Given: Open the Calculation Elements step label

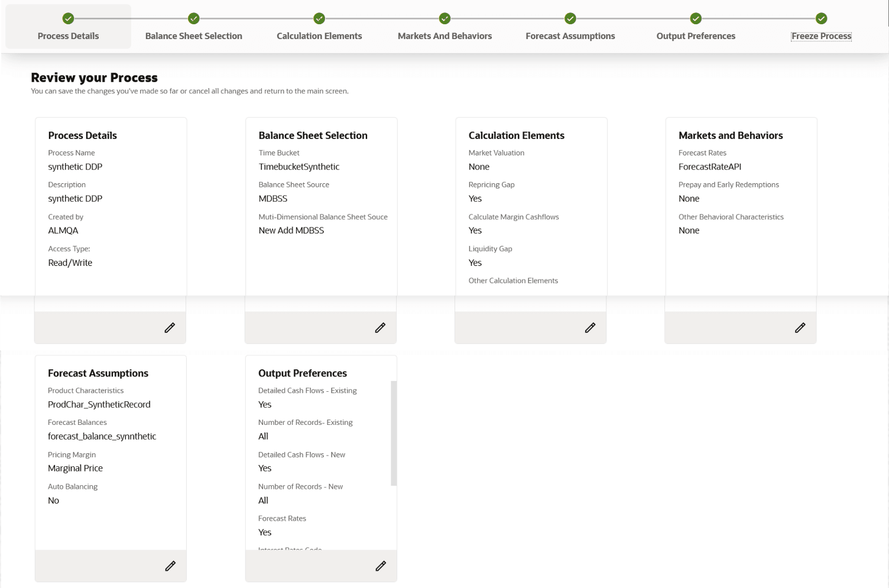Looking at the screenshot, I should point(319,36).
